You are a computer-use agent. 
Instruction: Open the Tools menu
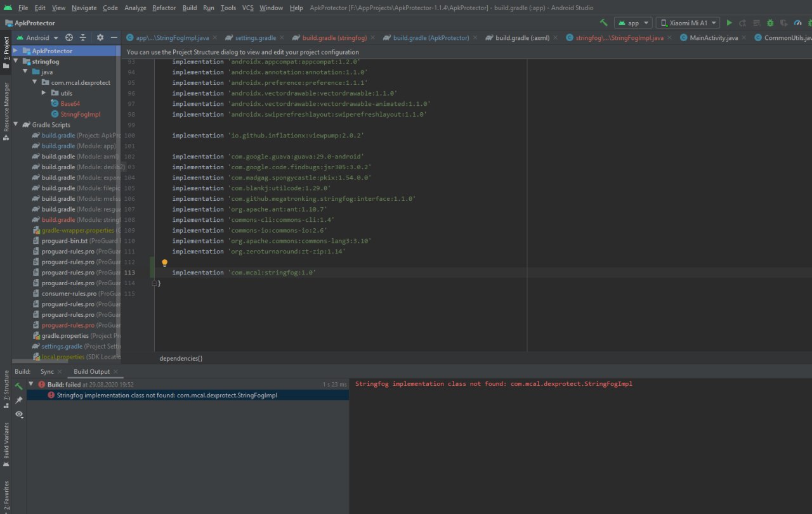228,8
